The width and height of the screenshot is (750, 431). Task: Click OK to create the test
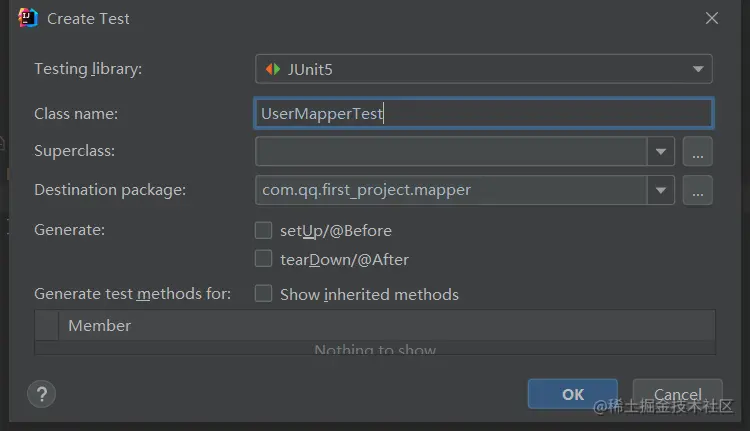tap(573, 394)
